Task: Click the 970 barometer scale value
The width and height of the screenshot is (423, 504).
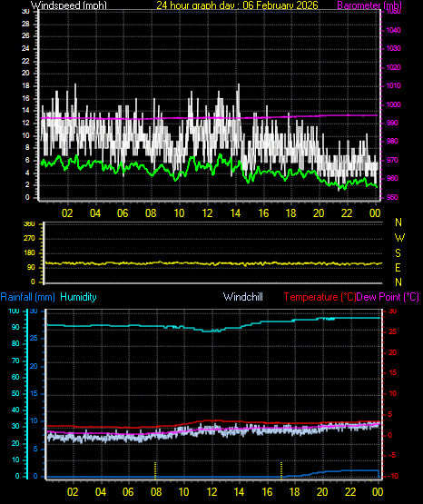Action: [392, 160]
